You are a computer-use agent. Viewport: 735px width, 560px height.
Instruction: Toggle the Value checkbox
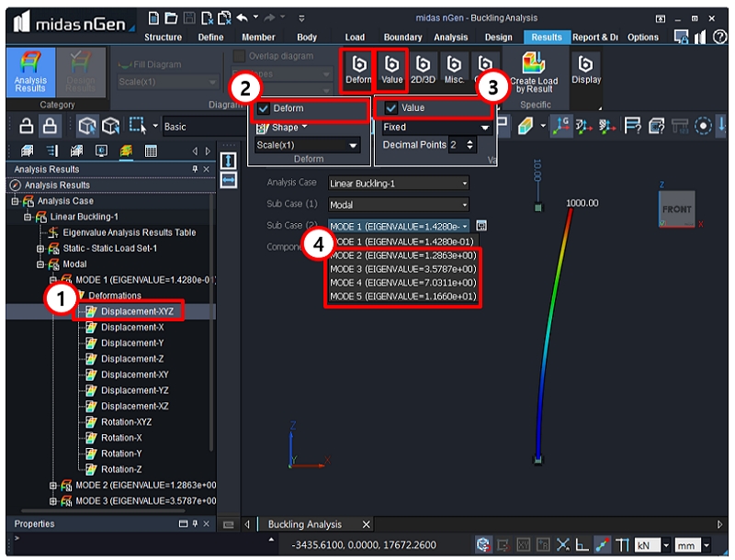click(x=391, y=108)
